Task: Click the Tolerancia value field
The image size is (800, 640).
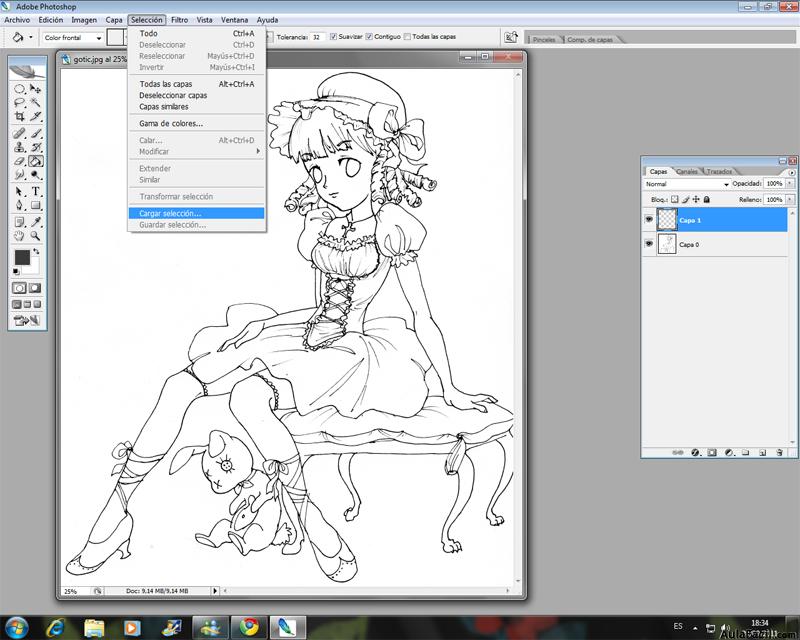Action: point(317,37)
